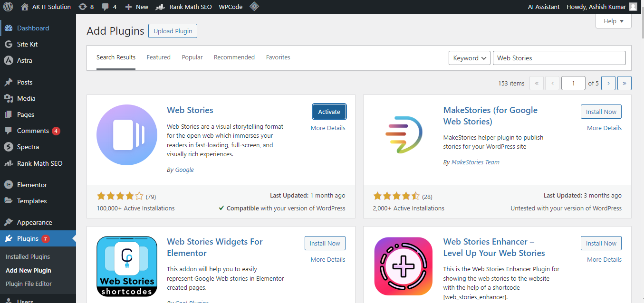Viewport: 644px width, 303px height.
Task: Open More Details for Elementor widgets plugin
Action: point(328,260)
